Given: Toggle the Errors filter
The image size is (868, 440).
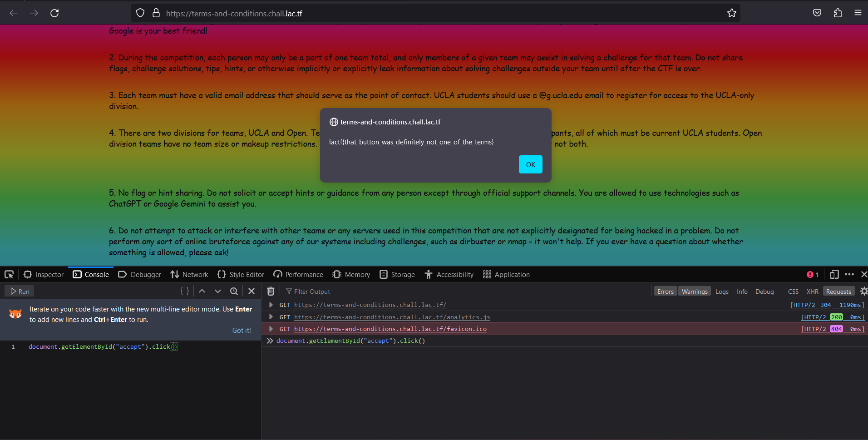Looking at the screenshot, I should [665, 292].
